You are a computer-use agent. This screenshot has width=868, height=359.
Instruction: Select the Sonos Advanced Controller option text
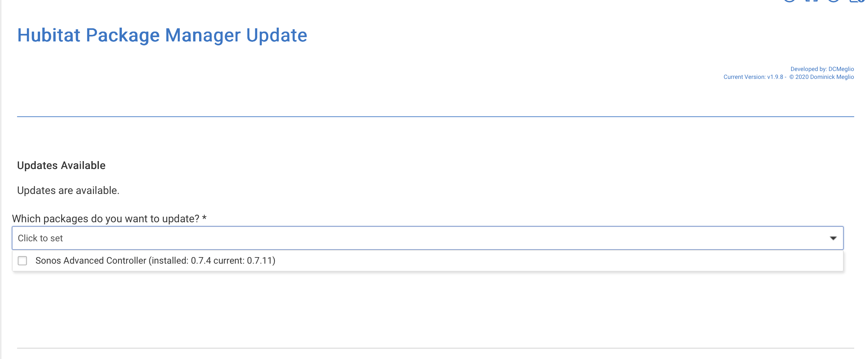click(x=90, y=261)
